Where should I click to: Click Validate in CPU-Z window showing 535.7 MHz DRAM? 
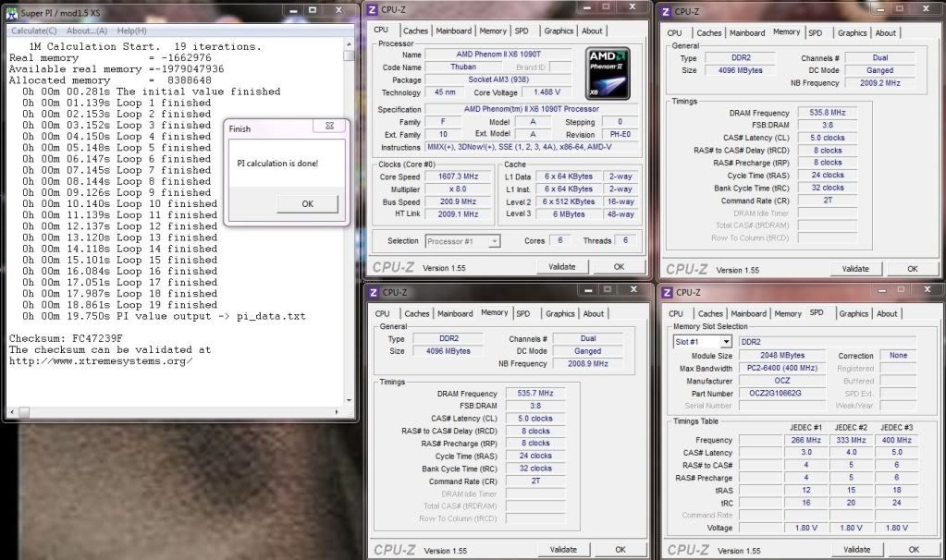563,549
